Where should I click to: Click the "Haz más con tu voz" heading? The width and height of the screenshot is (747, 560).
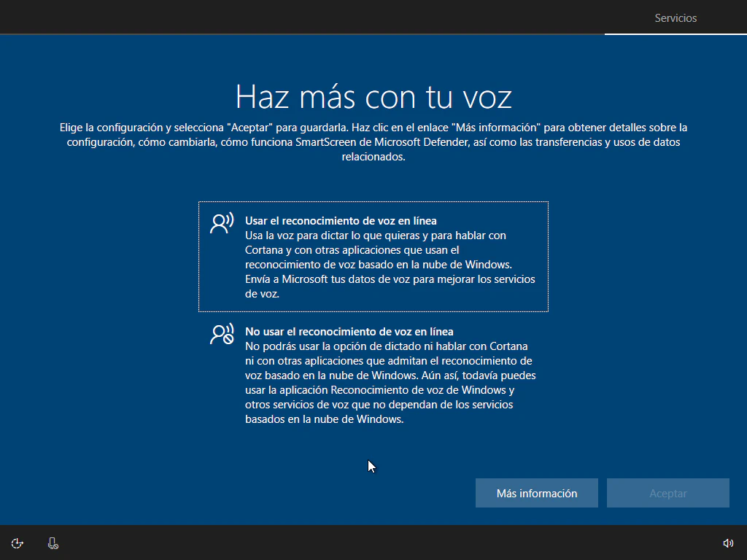pos(373,96)
